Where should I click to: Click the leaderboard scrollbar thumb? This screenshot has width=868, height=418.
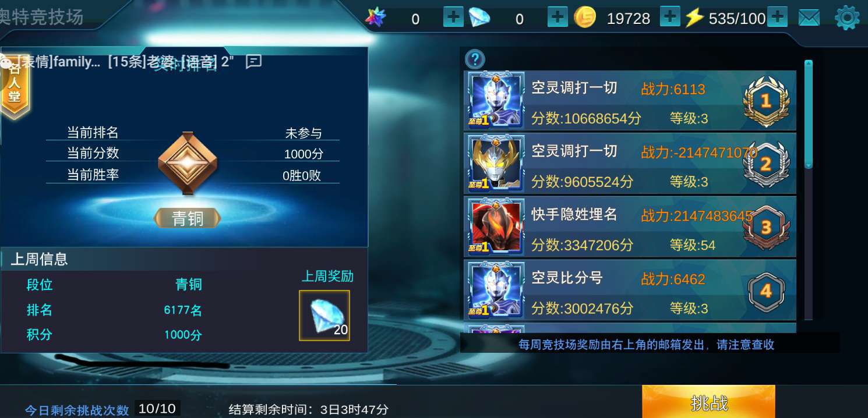click(808, 114)
